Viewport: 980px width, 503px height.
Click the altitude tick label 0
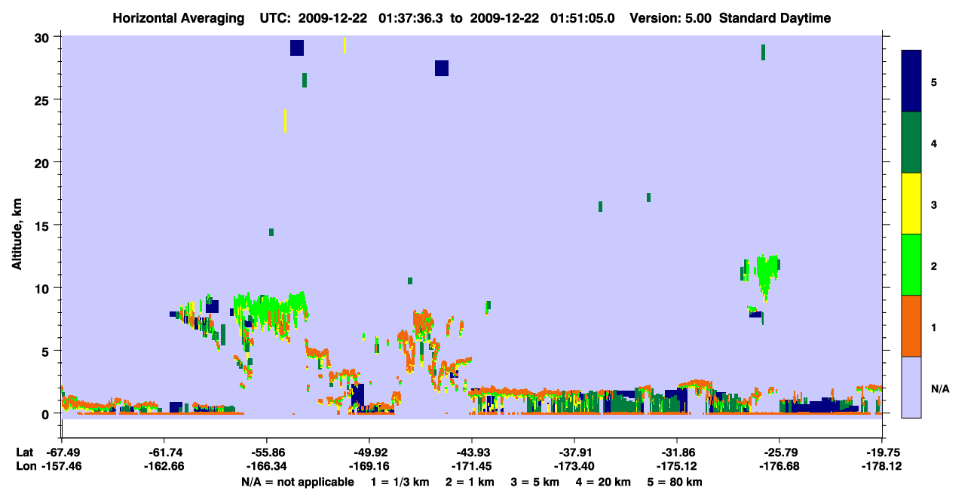[x=47, y=414]
